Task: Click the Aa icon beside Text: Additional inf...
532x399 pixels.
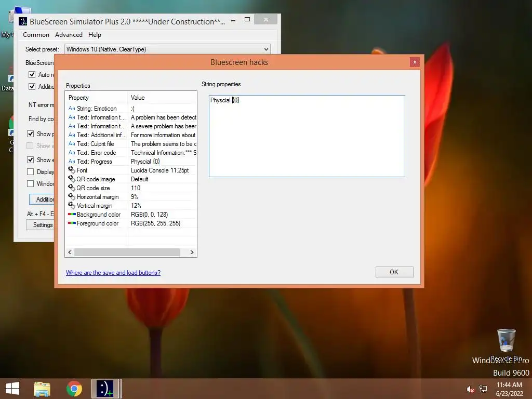Action: coord(72,135)
